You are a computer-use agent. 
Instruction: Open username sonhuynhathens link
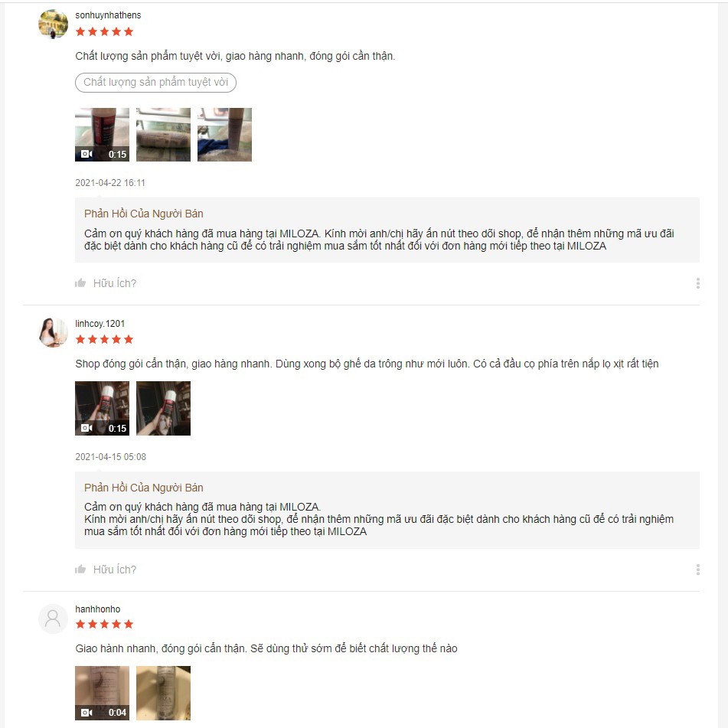(x=108, y=15)
